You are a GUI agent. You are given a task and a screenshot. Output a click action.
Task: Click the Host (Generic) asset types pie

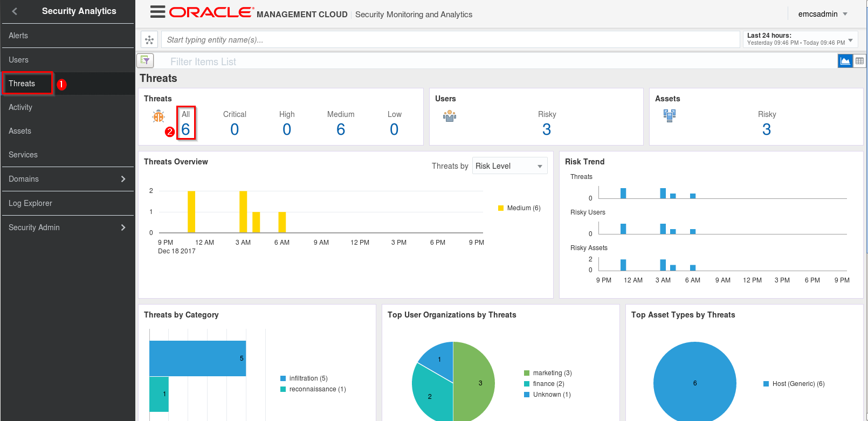tap(695, 383)
